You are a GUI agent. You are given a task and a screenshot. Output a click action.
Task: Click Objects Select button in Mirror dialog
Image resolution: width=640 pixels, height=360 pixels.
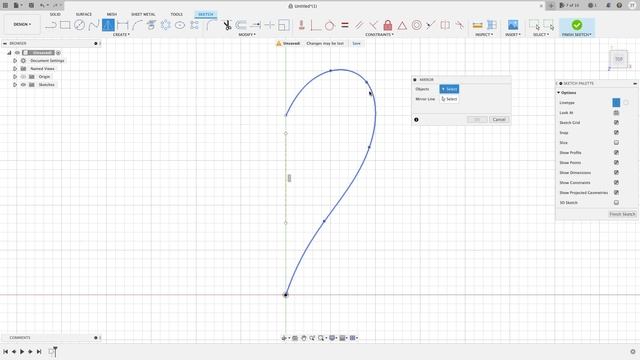pos(449,89)
